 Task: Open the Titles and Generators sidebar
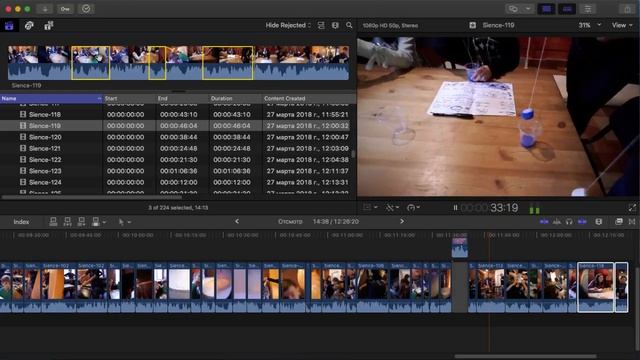(49, 26)
